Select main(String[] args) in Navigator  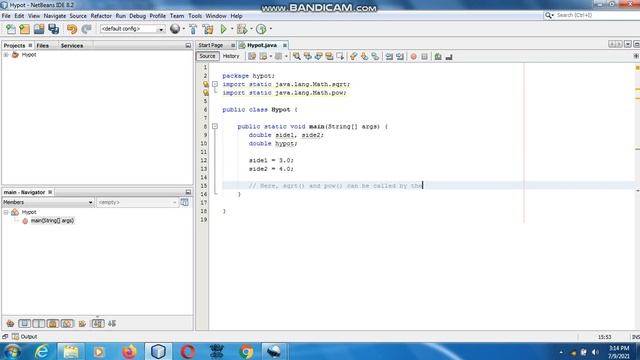(x=52, y=221)
